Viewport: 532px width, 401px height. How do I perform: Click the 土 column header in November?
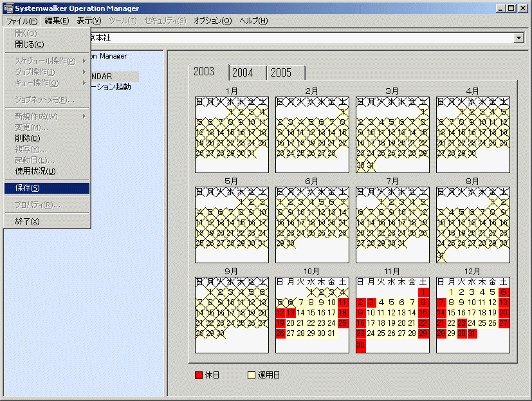point(423,282)
